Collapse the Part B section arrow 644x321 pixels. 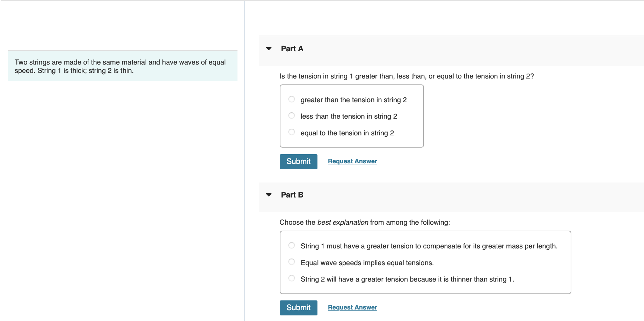point(269,195)
